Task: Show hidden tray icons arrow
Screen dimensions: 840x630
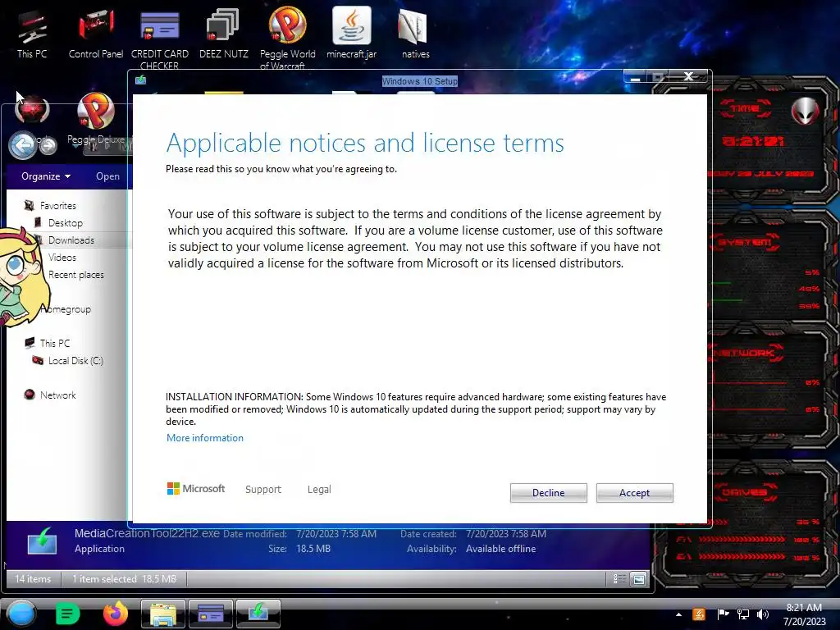Action: (x=678, y=614)
